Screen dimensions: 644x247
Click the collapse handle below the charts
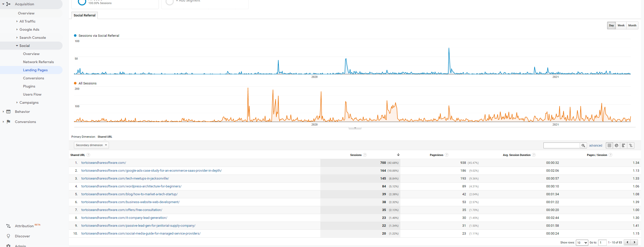(355, 128)
